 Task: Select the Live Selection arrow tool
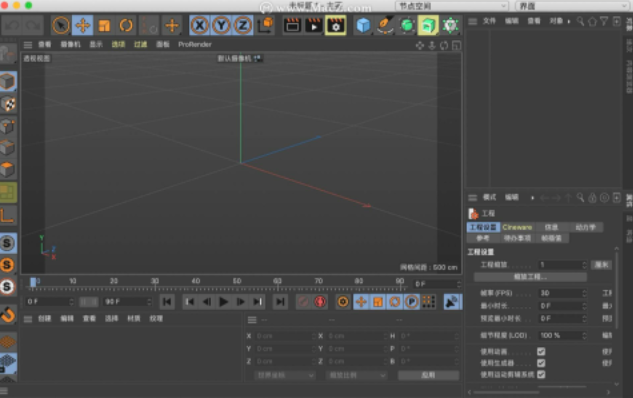(x=61, y=25)
